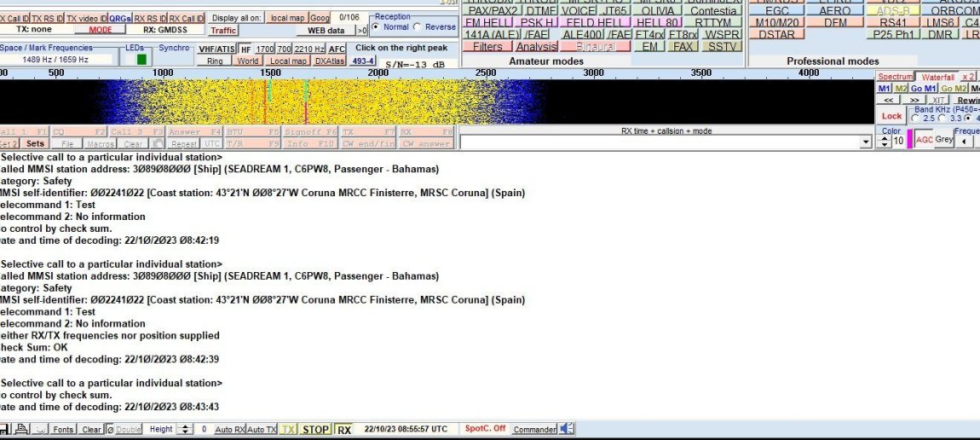Viewport: 980px width, 440px height.
Task: Click the 493-4 link button
Action: point(362,61)
